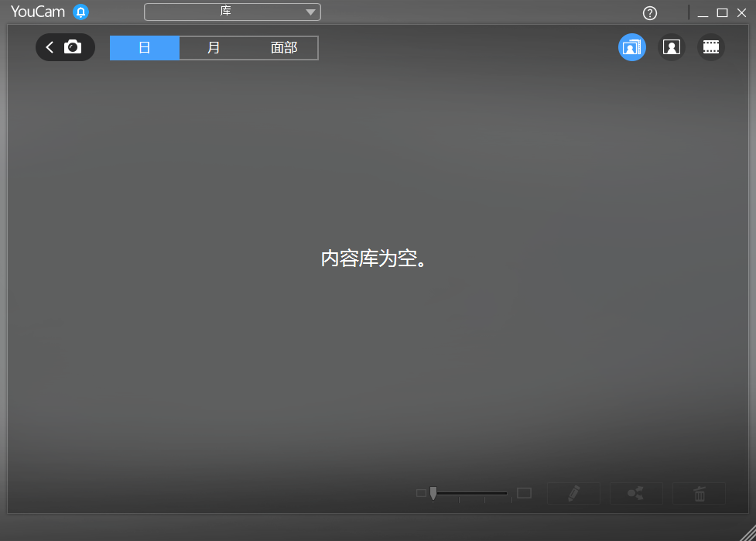756x541 pixels.
Task: Open the notification bell icon
Action: click(x=80, y=12)
